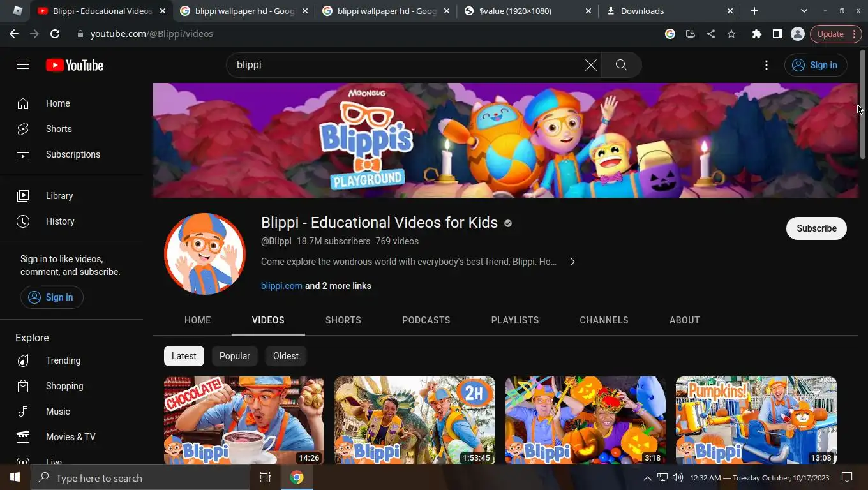
Task: Switch to the ABOUT tab
Action: point(685,320)
